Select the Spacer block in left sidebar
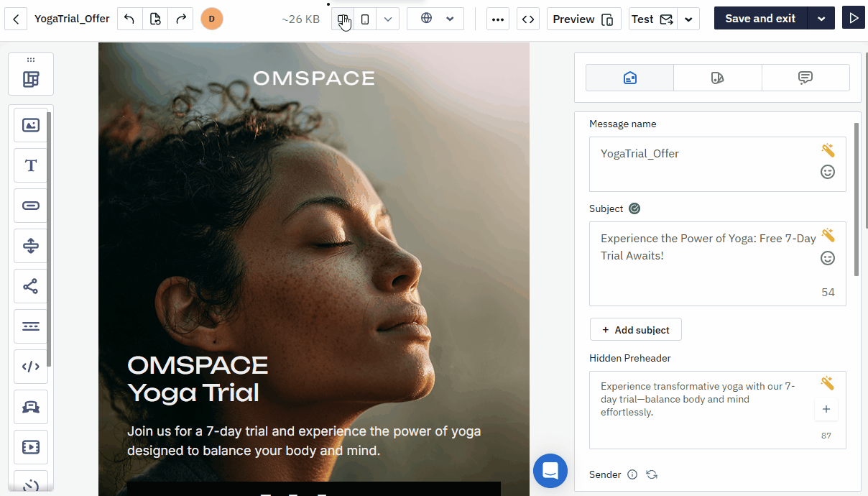868x496 pixels. click(x=31, y=246)
